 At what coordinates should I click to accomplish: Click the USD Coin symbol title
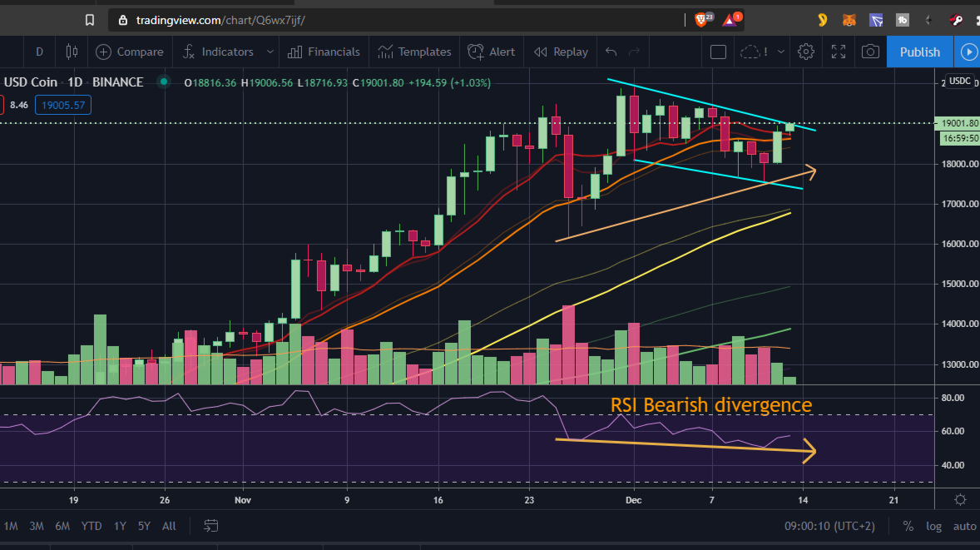[x=30, y=82]
